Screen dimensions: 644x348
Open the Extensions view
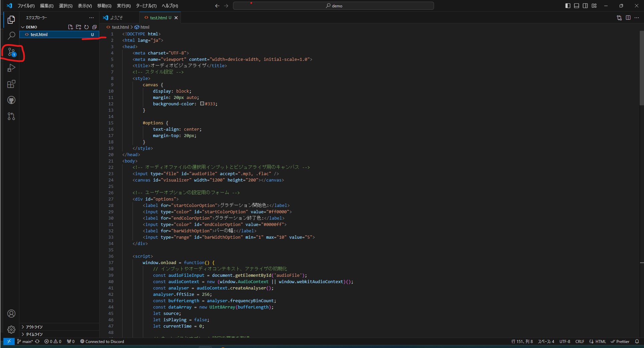coord(11,84)
